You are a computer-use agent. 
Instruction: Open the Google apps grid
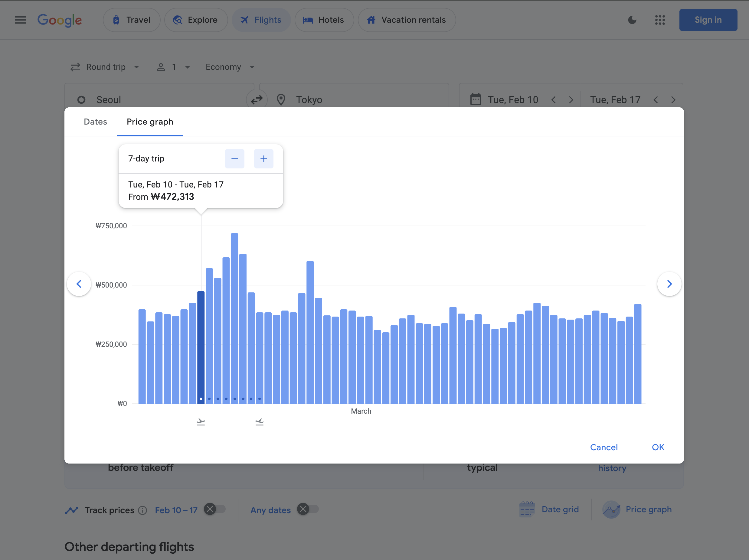click(660, 20)
